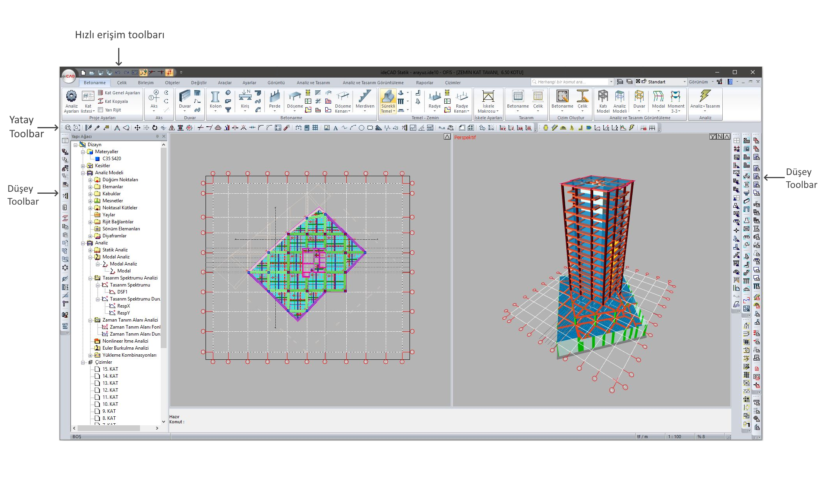The width and height of the screenshot is (821, 504).
Task: Expand the Statik Analiz tree node
Action: point(90,250)
